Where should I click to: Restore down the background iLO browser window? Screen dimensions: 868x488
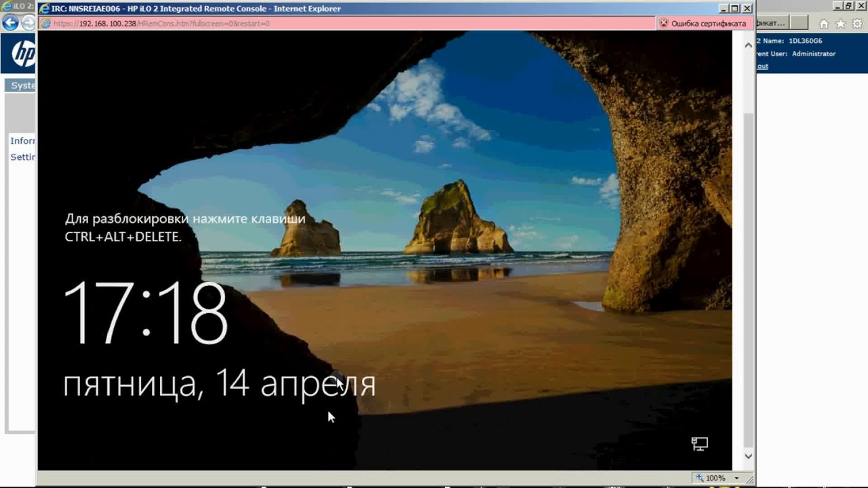pyautogui.click(x=848, y=5)
